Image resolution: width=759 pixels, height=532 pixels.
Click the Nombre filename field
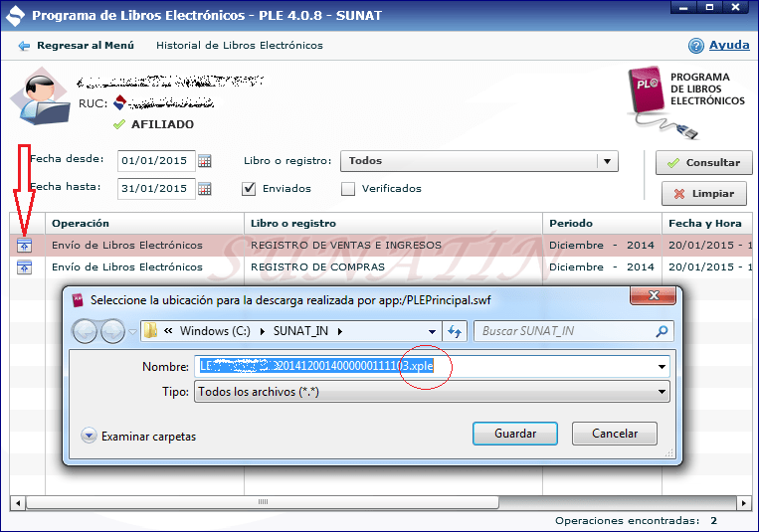pos(432,367)
